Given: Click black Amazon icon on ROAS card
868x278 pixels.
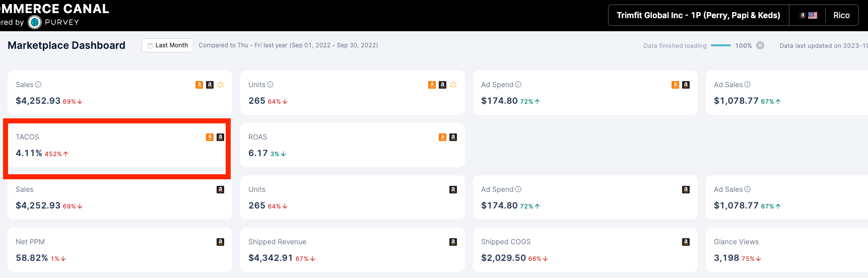Looking at the screenshot, I should click(x=453, y=137).
